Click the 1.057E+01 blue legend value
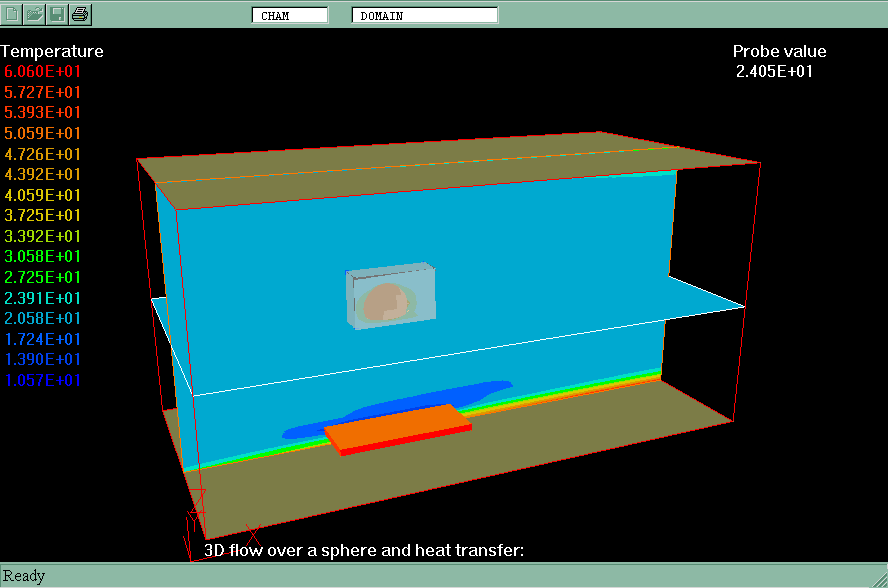This screenshot has width=888, height=588. [x=43, y=380]
